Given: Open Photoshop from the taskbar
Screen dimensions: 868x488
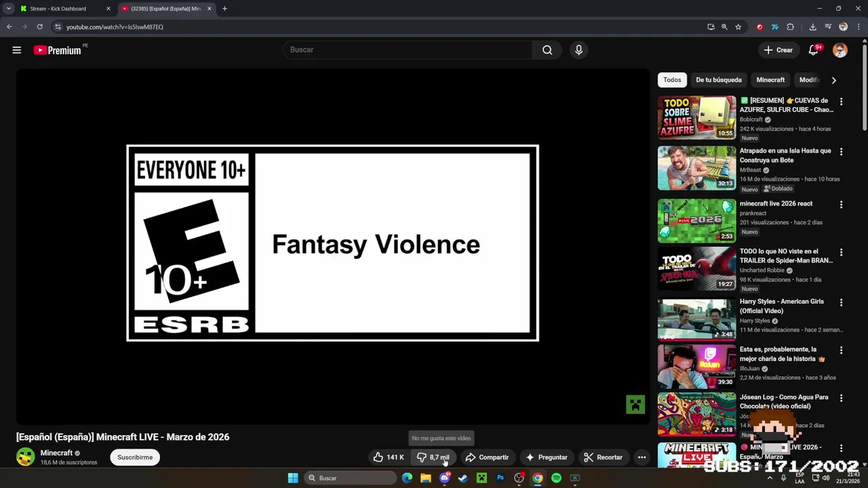Looking at the screenshot, I should click(500, 478).
